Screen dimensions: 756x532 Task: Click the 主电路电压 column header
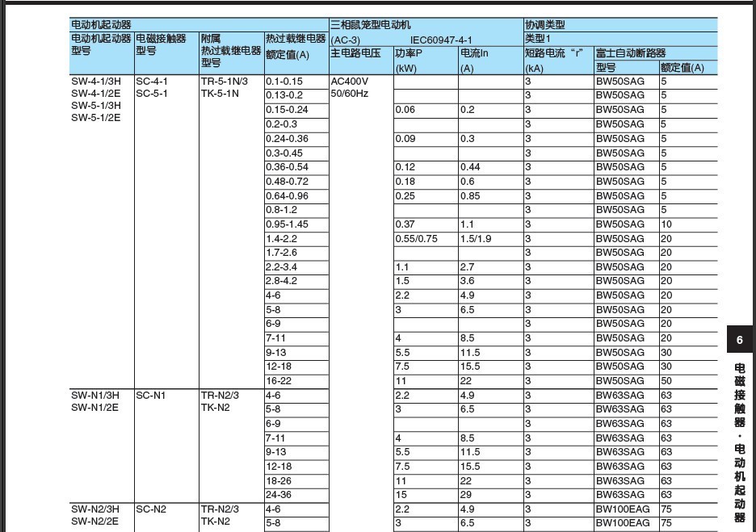355,53
